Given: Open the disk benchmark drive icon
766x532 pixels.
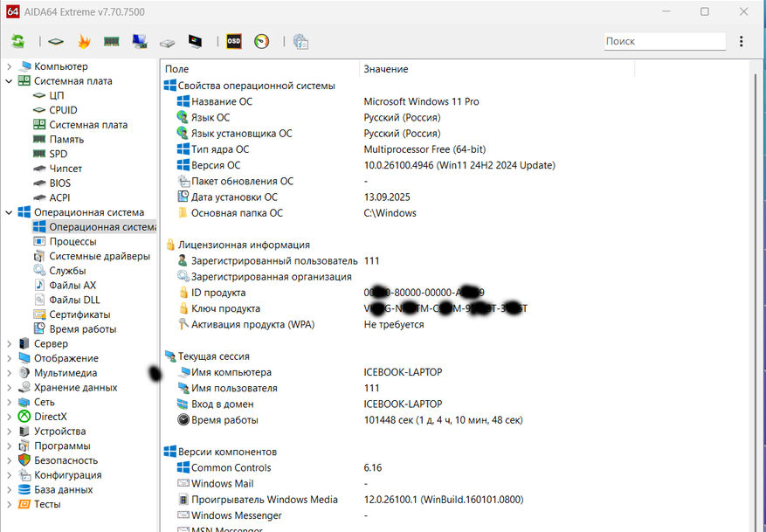Looking at the screenshot, I should click(168, 41).
